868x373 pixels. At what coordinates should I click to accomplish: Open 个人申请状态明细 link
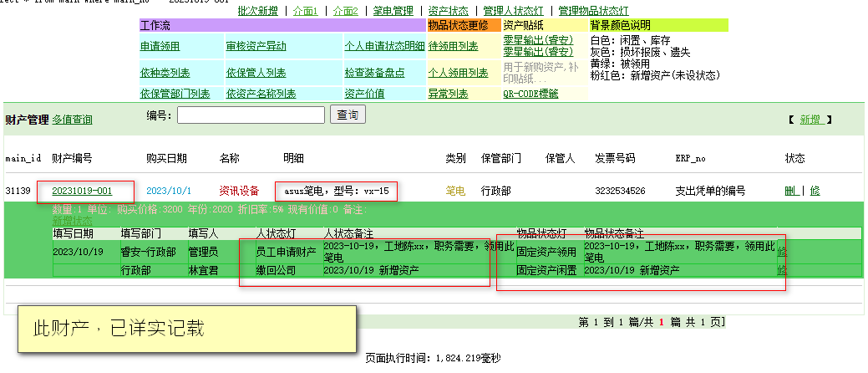point(384,47)
